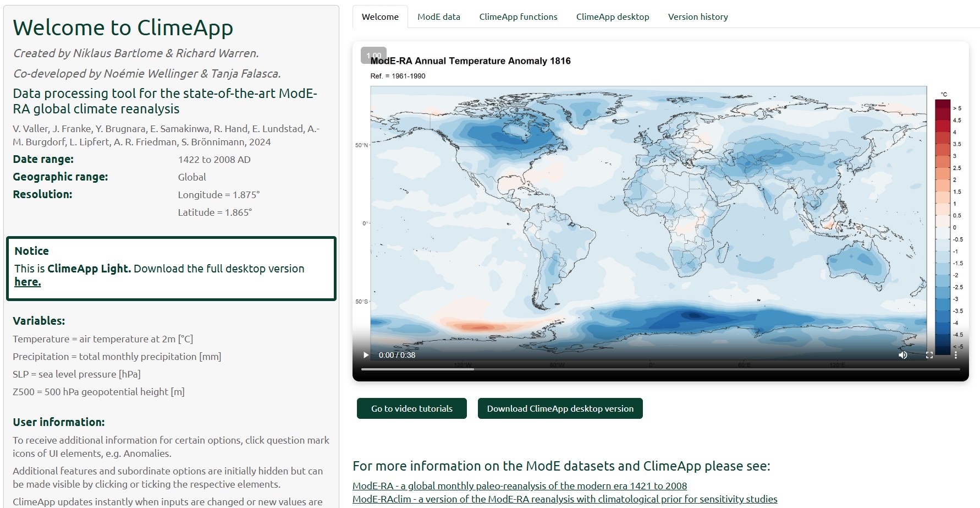
Task: Play the ModE-RA temperature anomaly video
Action: [365, 355]
